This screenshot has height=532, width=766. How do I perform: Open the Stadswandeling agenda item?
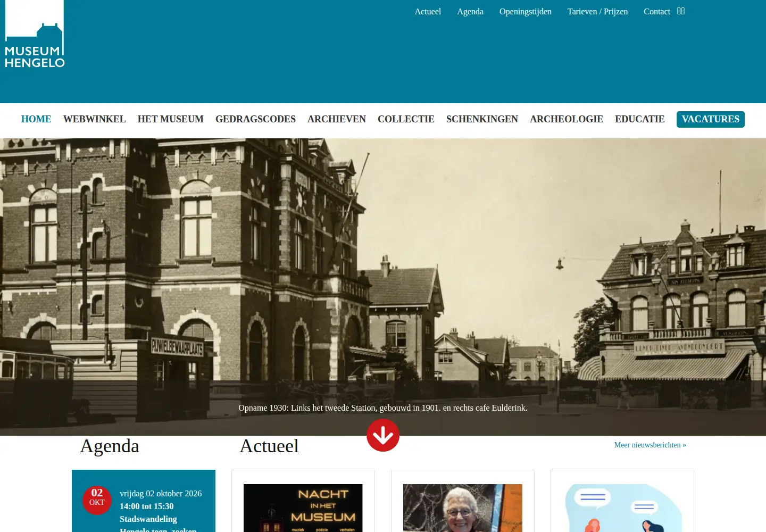pos(148,519)
